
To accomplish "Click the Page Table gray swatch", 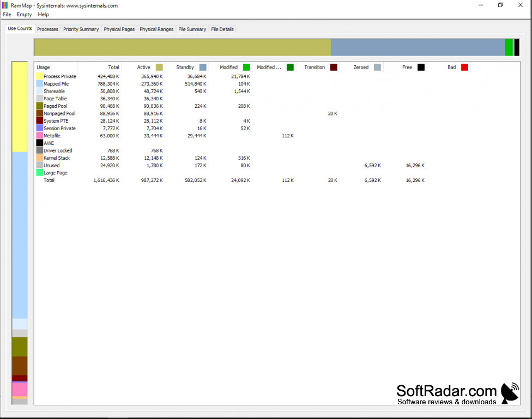I will pos(40,99).
